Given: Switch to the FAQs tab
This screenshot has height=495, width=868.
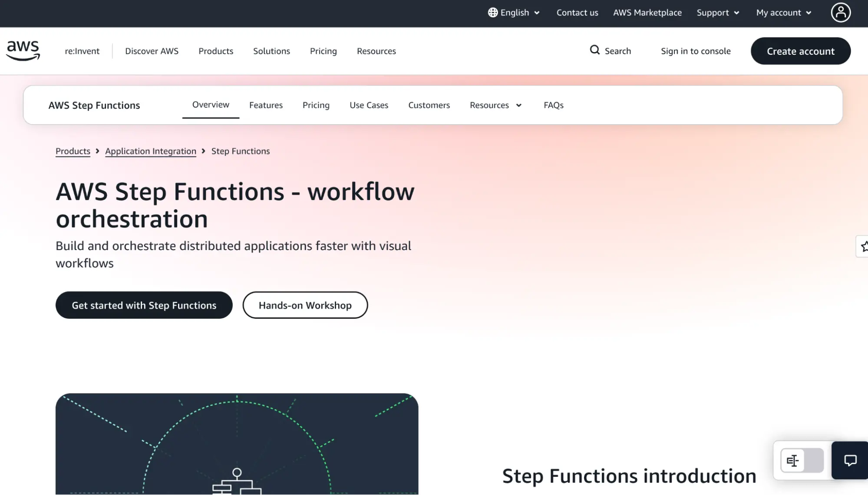Looking at the screenshot, I should (553, 105).
